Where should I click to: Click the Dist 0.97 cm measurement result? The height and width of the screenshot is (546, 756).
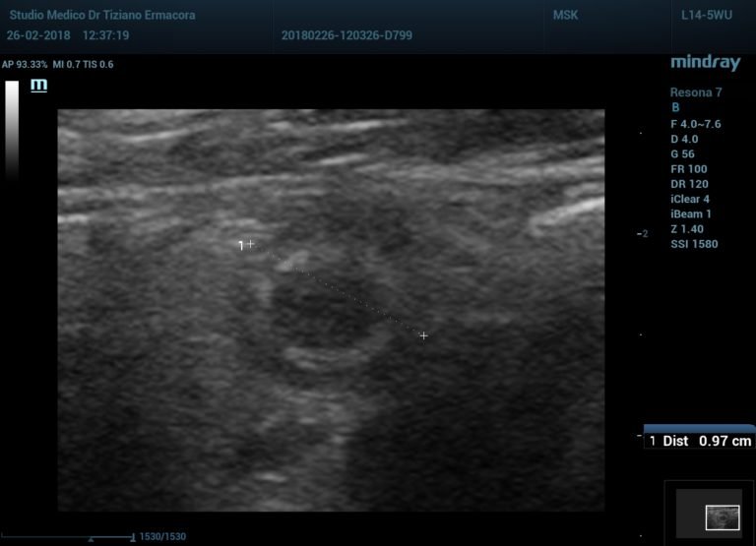tap(700, 442)
